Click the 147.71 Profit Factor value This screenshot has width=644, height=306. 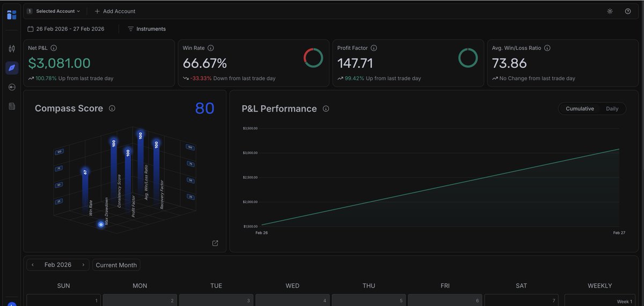(x=355, y=63)
